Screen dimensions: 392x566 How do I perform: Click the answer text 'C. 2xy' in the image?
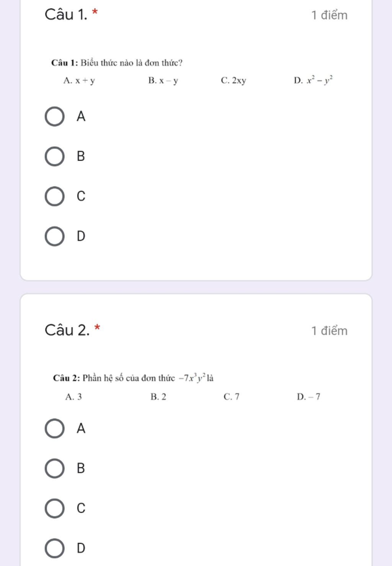coord(234,80)
